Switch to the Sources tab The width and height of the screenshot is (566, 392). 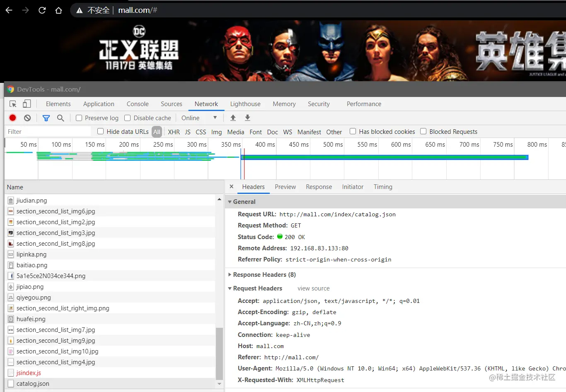[x=172, y=104]
